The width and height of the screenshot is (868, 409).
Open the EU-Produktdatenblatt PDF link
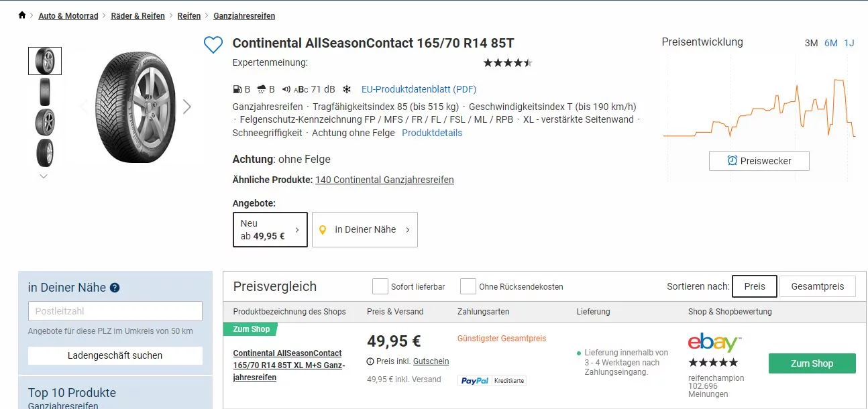(419, 89)
